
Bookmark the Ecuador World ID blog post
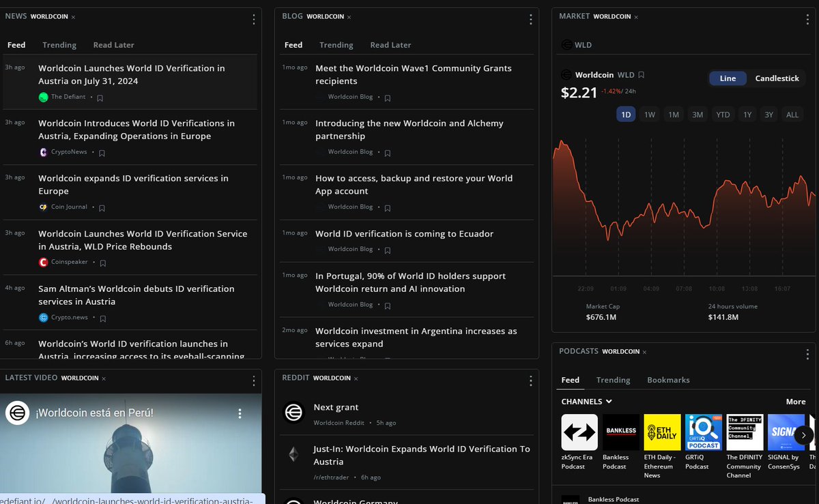[387, 250]
